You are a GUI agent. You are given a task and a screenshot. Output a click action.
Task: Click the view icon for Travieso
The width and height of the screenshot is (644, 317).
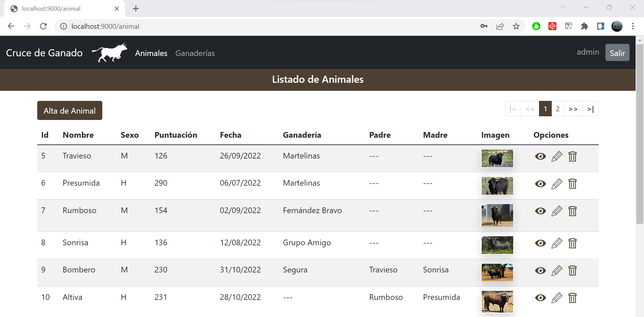tap(540, 156)
